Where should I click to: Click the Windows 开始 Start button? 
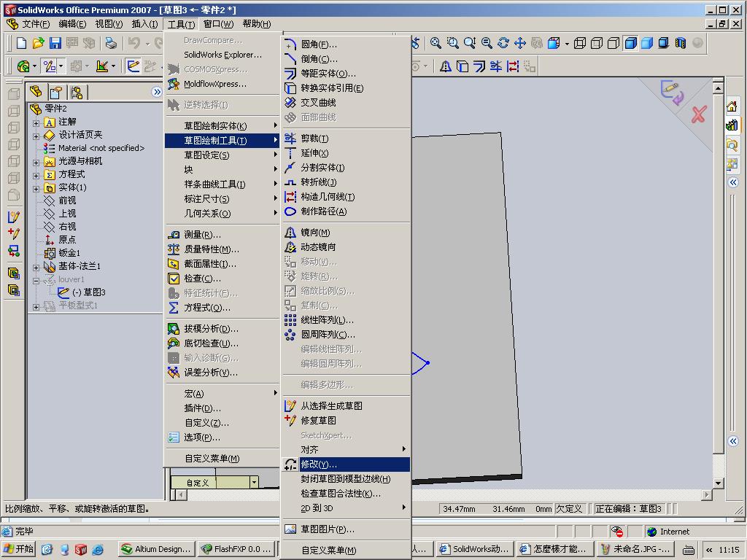20,549
